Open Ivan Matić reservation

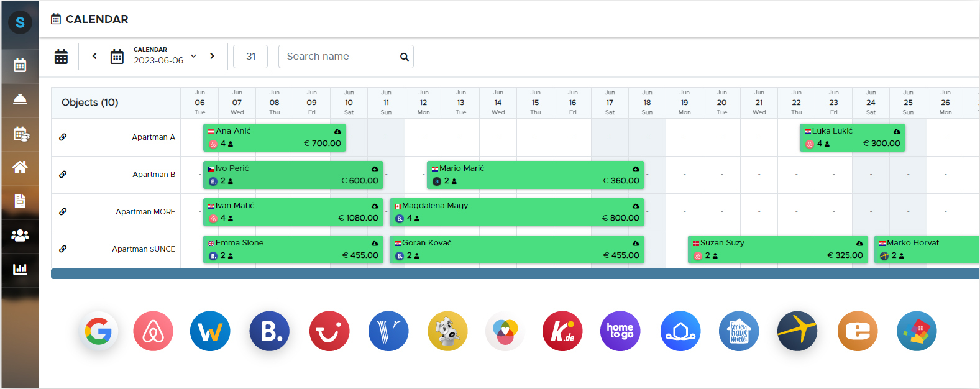pyautogui.click(x=293, y=212)
